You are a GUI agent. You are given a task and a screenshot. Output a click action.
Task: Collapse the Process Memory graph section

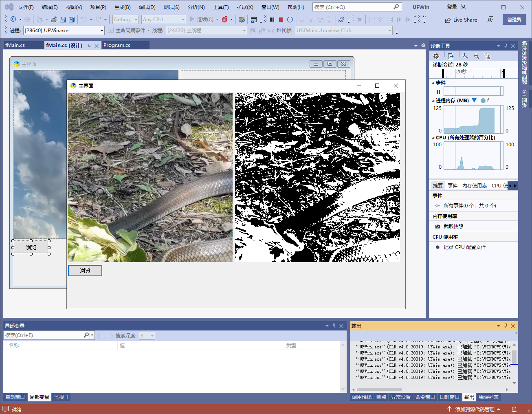point(433,101)
